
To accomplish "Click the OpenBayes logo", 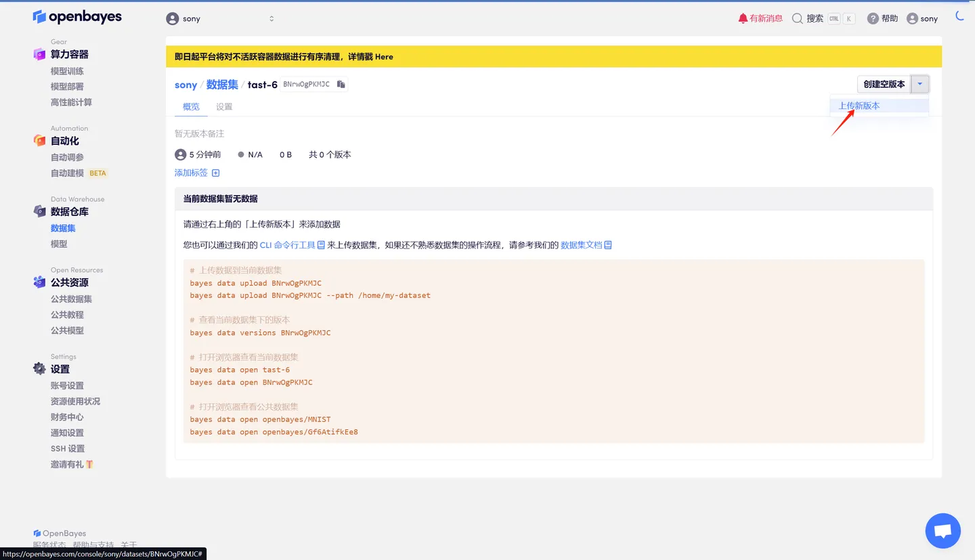I will click(x=77, y=16).
